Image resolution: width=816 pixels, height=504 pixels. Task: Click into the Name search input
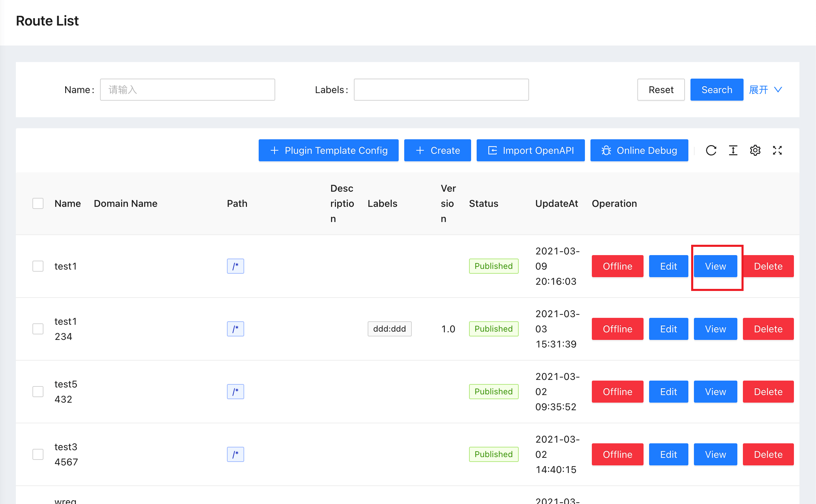(187, 90)
